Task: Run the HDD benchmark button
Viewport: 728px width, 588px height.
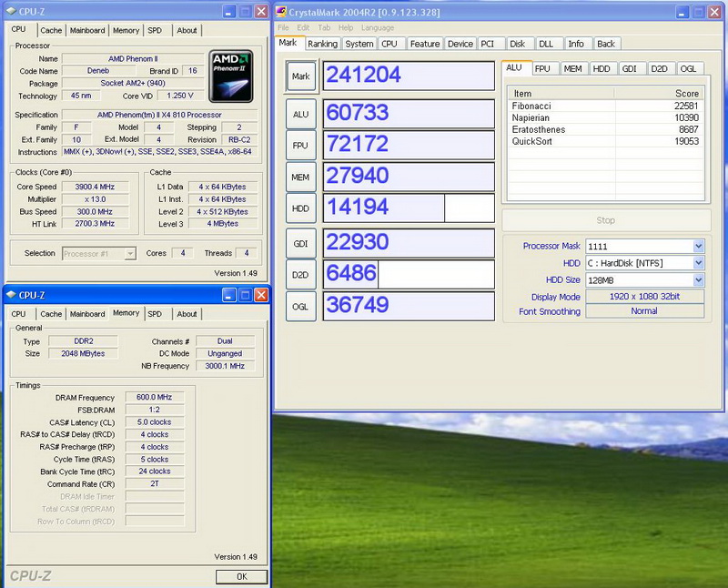Action: click(300, 208)
